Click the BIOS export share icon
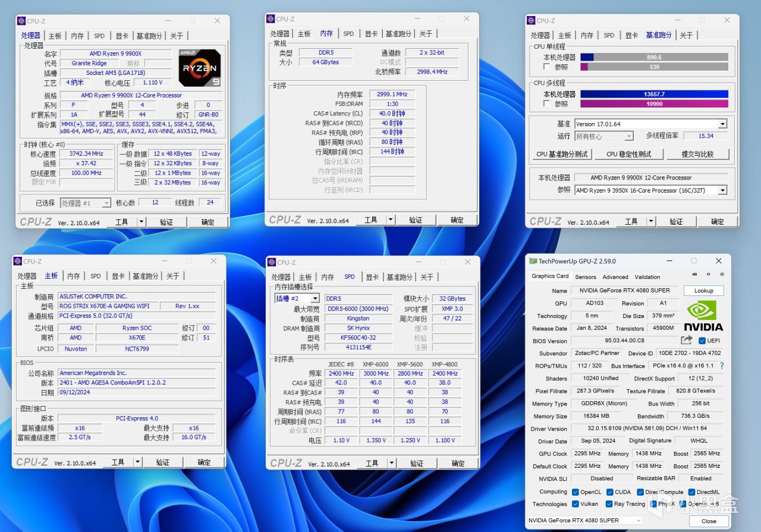Image resolution: width=761 pixels, height=532 pixels. pos(687,340)
